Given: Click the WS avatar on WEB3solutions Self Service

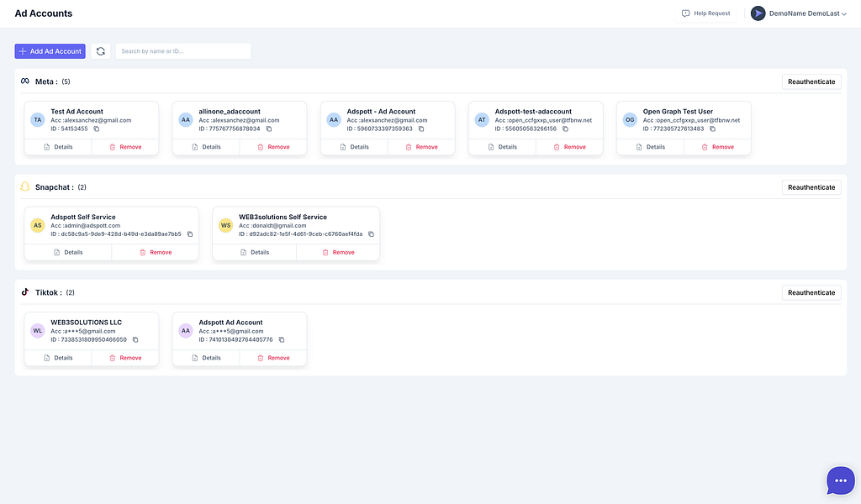Looking at the screenshot, I should 225,225.
